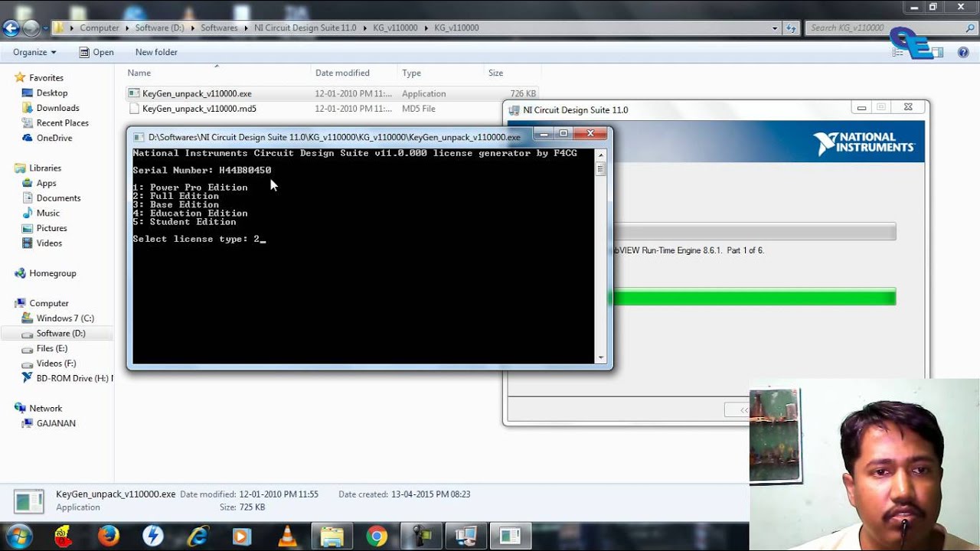Image resolution: width=980 pixels, height=551 pixels.
Task: Open Videos (F:) drive
Action: point(56,364)
